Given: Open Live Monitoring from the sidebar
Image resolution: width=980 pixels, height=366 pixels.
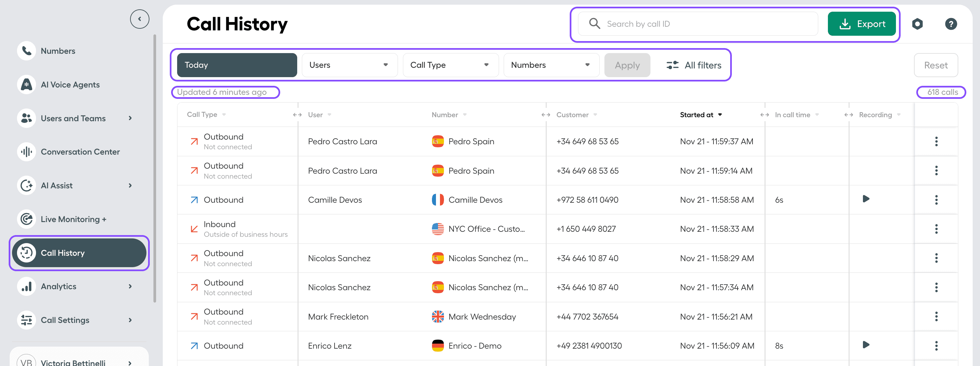Looking at the screenshot, I should pyautogui.click(x=73, y=219).
